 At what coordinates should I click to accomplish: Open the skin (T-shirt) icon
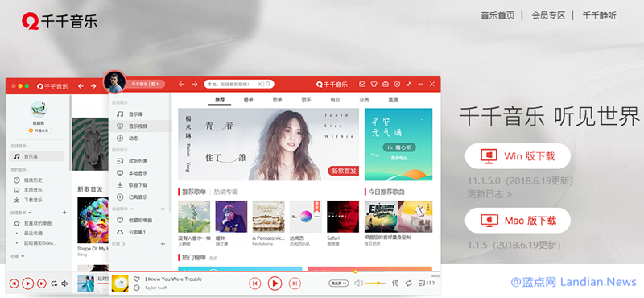374,84
